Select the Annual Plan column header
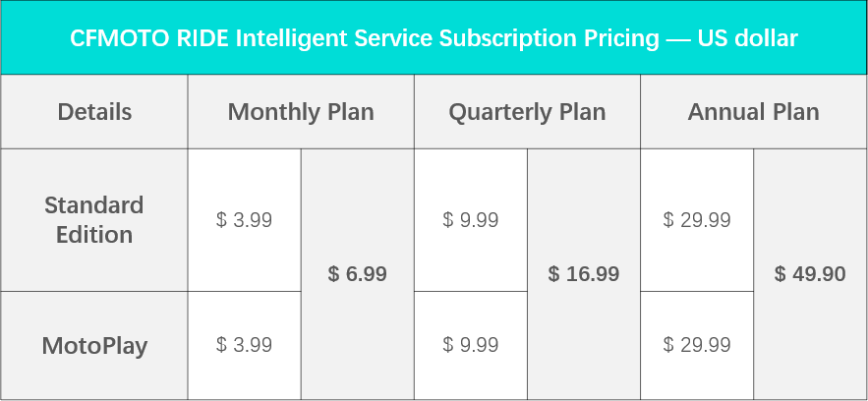 point(754,112)
